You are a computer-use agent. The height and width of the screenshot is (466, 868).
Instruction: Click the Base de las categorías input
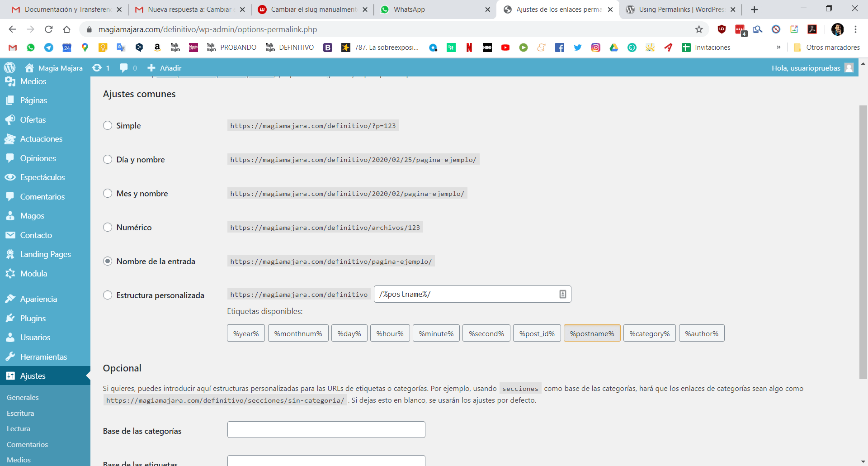coord(326,430)
